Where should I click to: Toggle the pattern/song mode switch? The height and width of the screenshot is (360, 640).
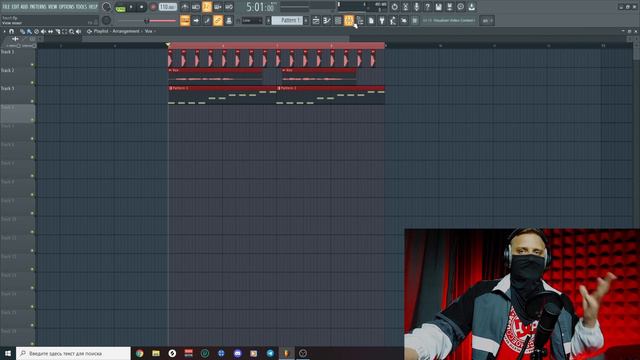[120, 9]
